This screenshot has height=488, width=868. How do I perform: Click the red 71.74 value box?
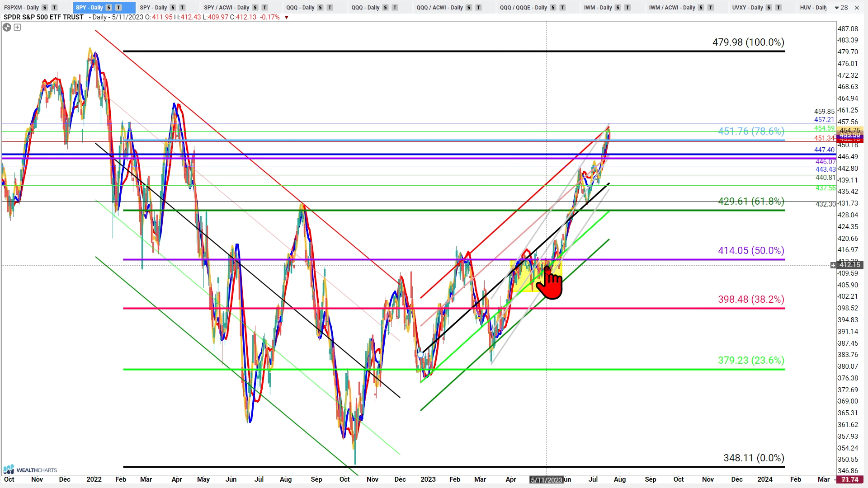[x=850, y=479]
